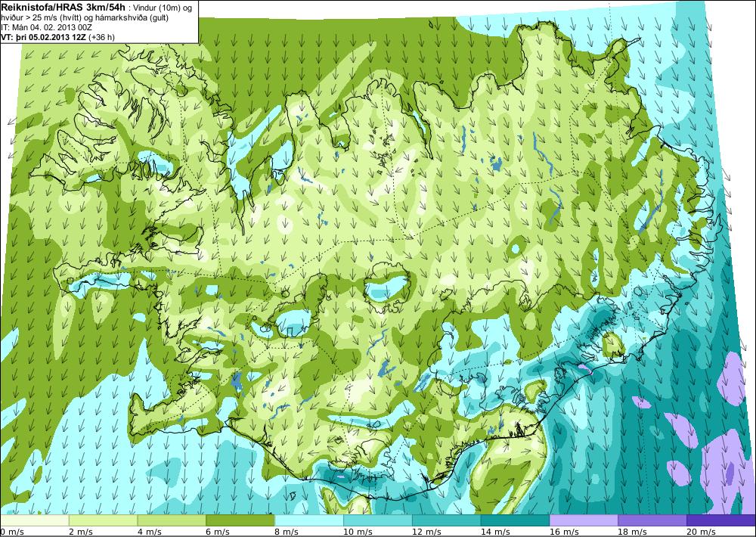Click the "16 m/s" legend label
This screenshot has height=537, width=756.
(x=564, y=532)
